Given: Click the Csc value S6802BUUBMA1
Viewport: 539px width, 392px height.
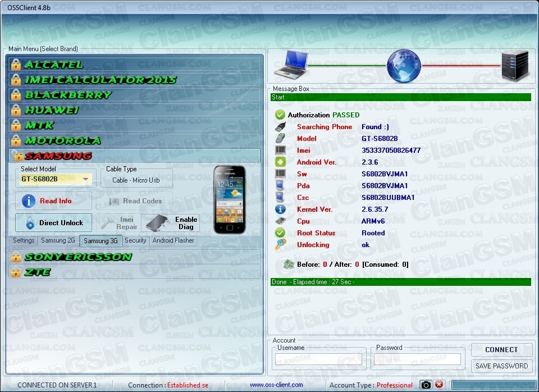Looking at the screenshot, I should point(388,197).
